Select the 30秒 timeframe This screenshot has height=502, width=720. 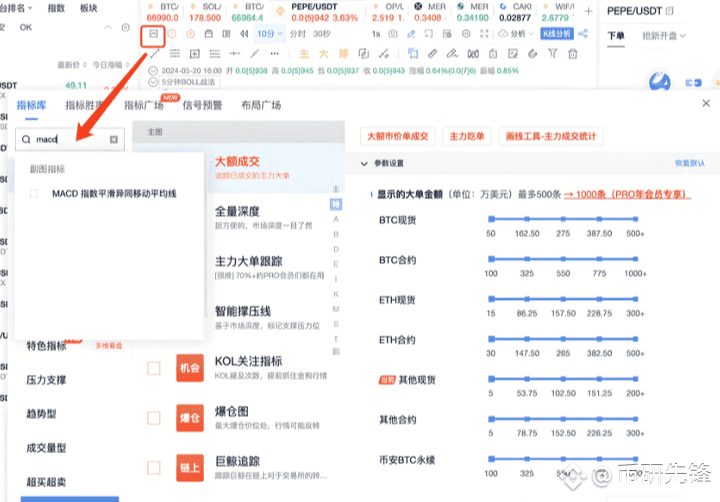(x=321, y=34)
